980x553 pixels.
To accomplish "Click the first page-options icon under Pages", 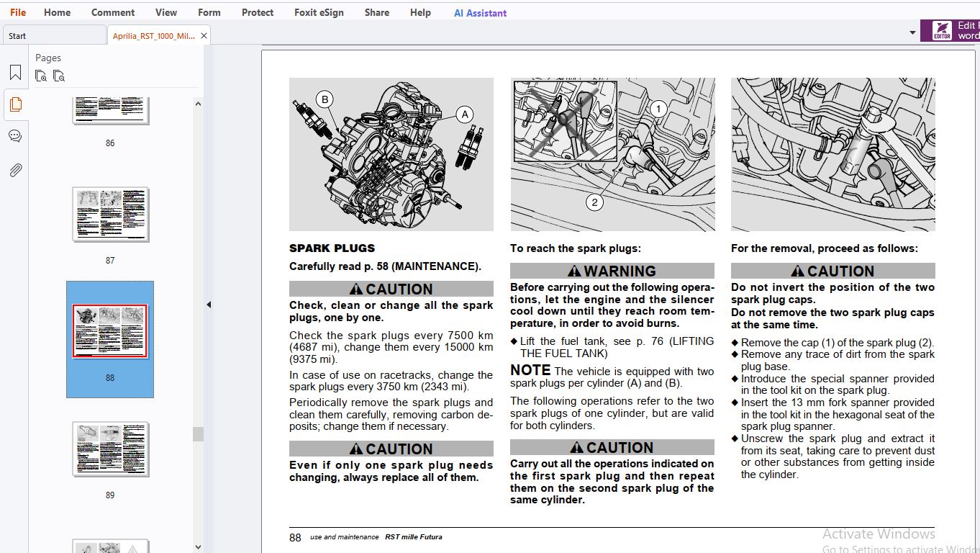I will pyautogui.click(x=41, y=76).
